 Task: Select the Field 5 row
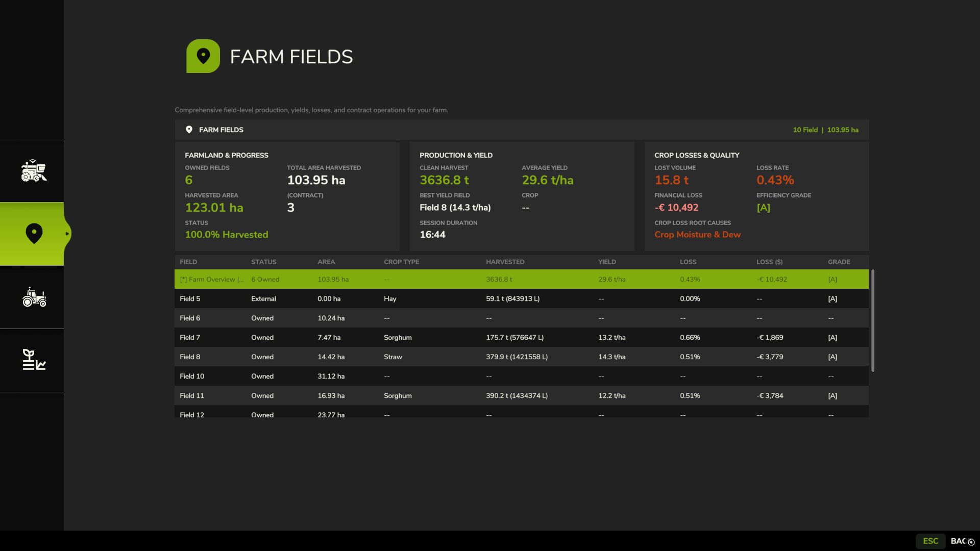(522, 298)
